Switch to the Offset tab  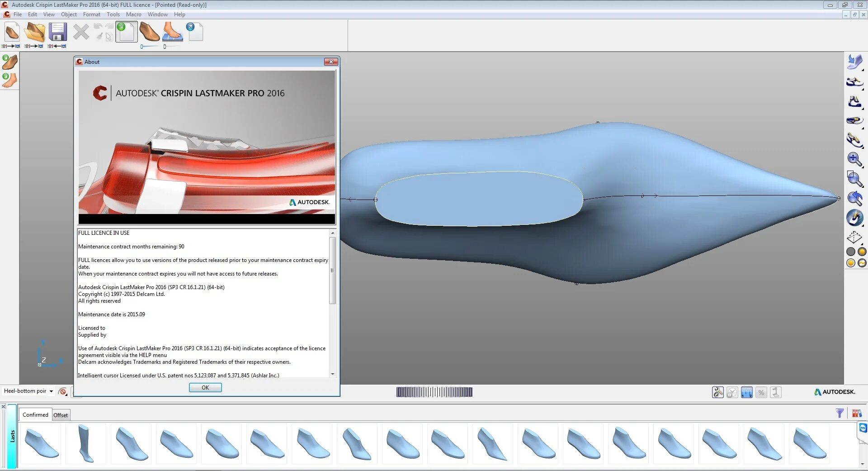click(x=61, y=415)
